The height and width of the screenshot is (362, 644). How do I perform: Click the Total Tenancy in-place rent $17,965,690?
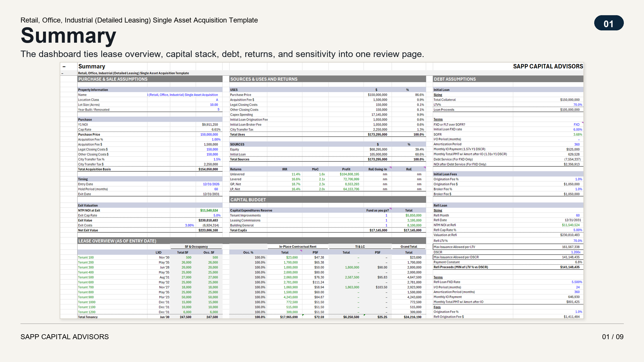[289, 317]
